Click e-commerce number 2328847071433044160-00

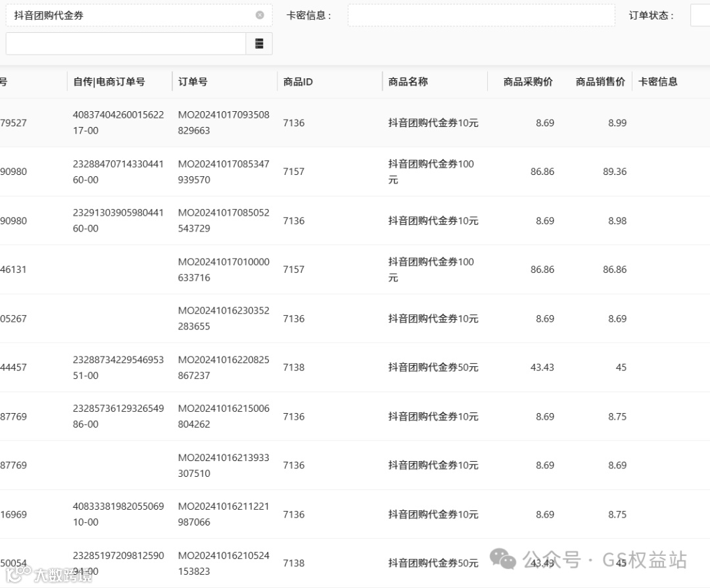pyautogui.click(x=118, y=172)
